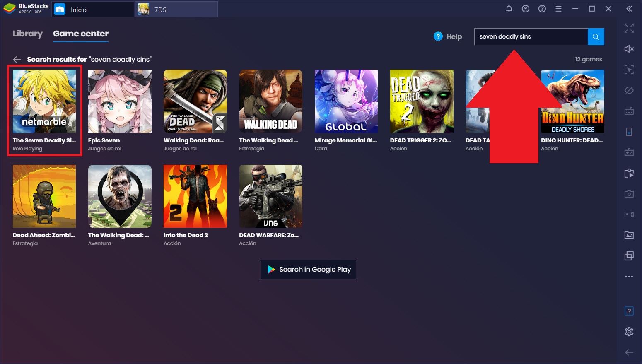Open the more options ellipsis in sidebar
This screenshot has width=642, height=364.
[629, 277]
